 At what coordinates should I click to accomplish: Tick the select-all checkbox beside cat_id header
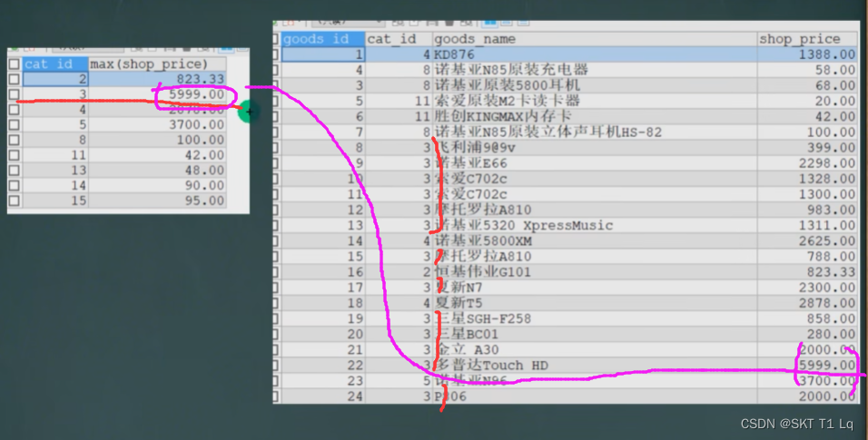(x=15, y=64)
